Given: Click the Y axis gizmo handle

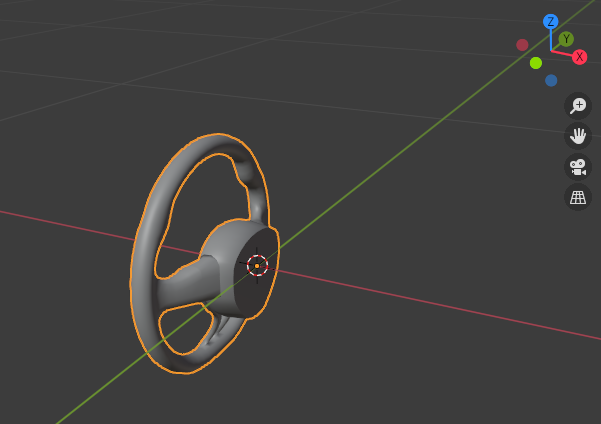Looking at the screenshot, I should point(566,39).
